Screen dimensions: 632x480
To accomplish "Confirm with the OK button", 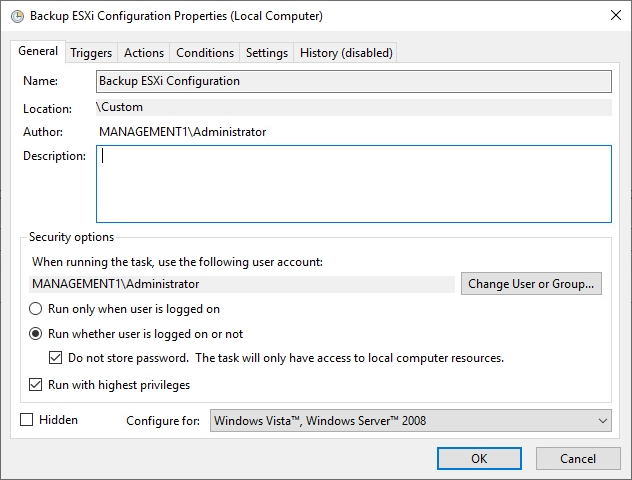I will pos(479,459).
